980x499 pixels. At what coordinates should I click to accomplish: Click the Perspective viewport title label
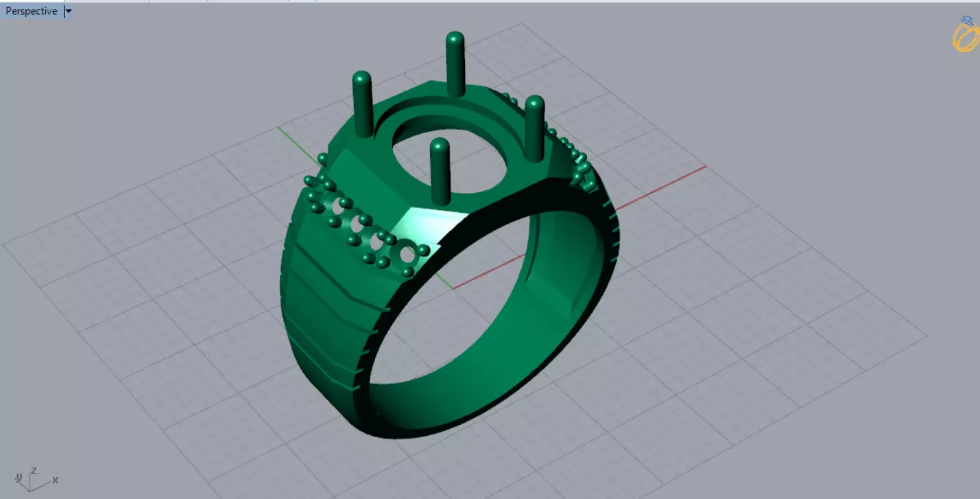[32, 11]
